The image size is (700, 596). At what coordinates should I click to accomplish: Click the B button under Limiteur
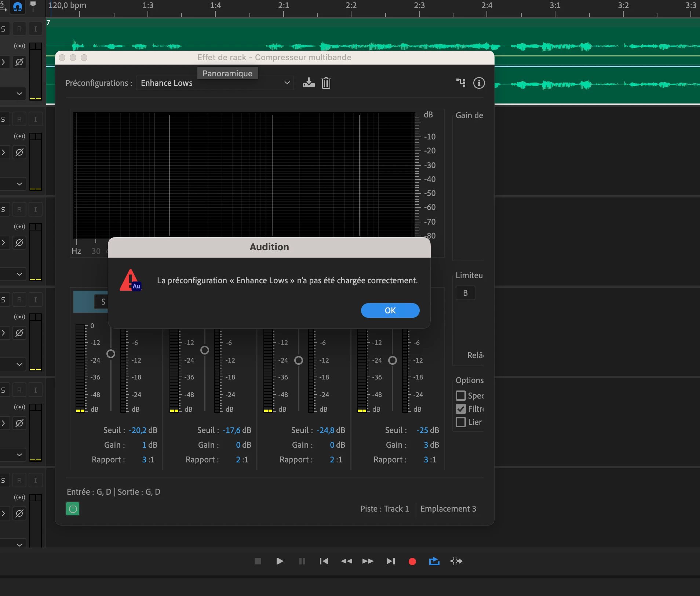coord(465,293)
